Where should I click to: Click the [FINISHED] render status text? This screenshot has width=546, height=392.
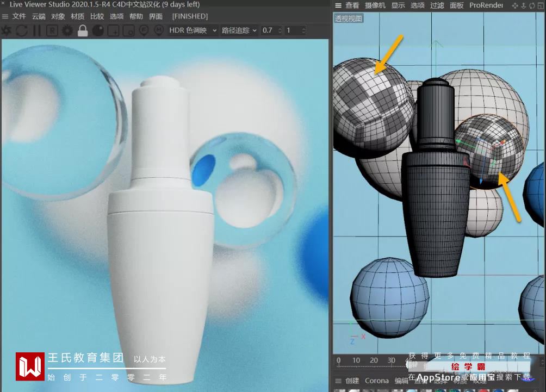click(x=190, y=16)
